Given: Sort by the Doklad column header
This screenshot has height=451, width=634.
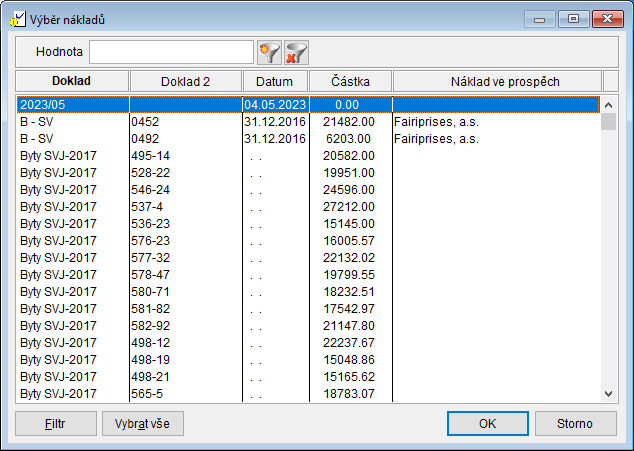Looking at the screenshot, I should coord(72,81).
